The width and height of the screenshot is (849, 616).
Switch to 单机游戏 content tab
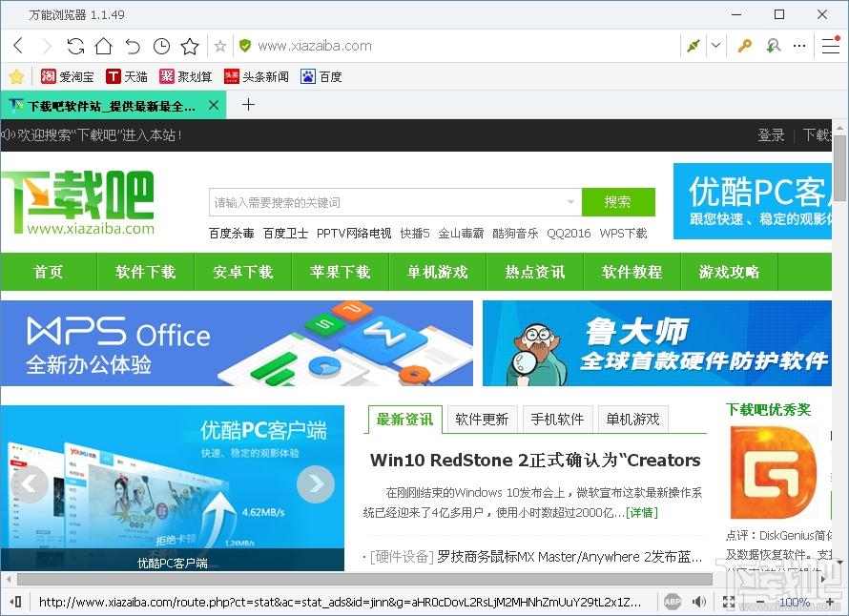click(x=633, y=420)
